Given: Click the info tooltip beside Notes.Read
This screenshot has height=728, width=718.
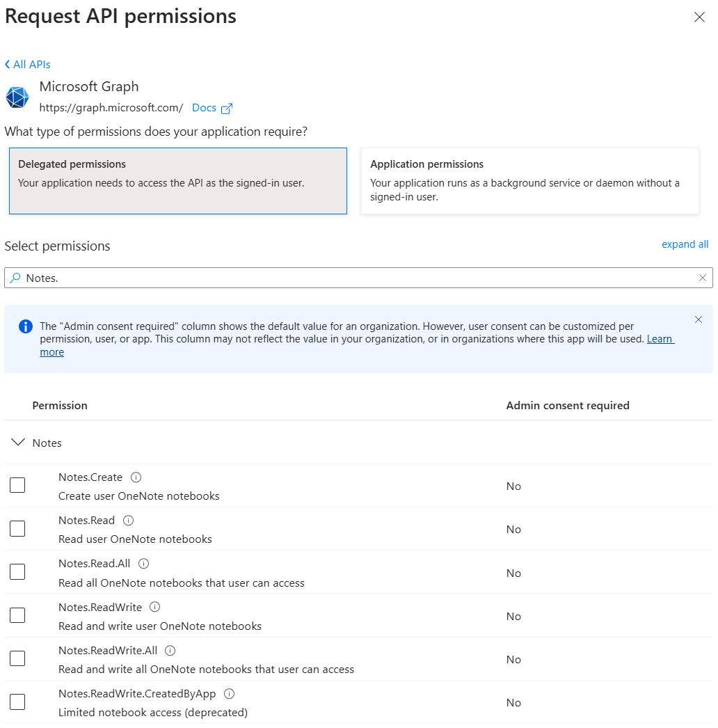Looking at the screenshot, I should [127, 520].
